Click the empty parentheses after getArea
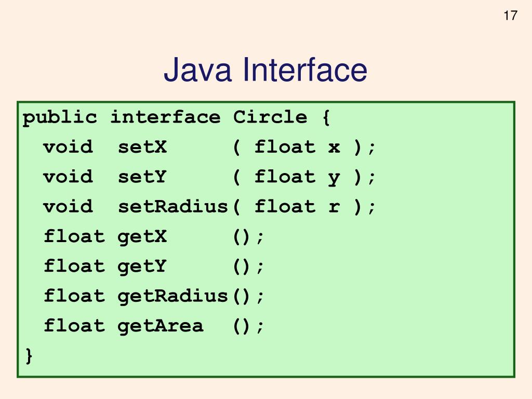 pyautogui.click(x=242, y=326)
